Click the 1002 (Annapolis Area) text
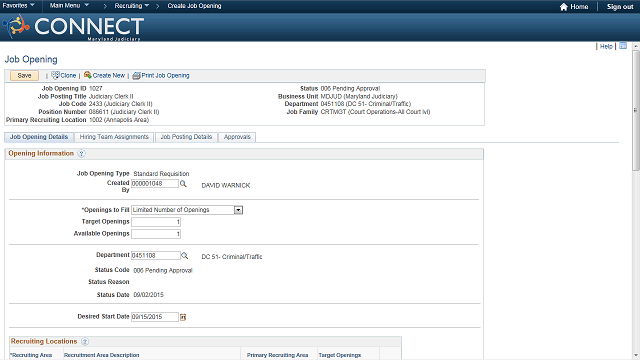 119,120
